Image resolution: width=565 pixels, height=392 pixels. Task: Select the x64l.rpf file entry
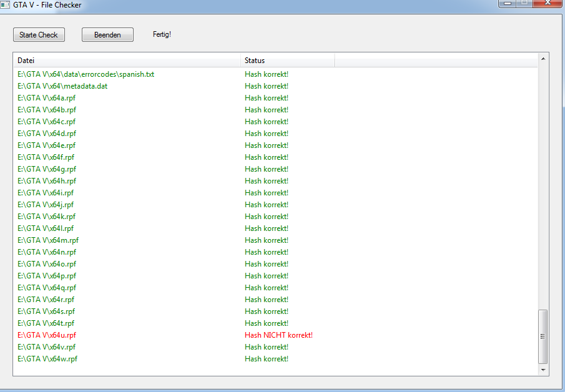point(46,229)
